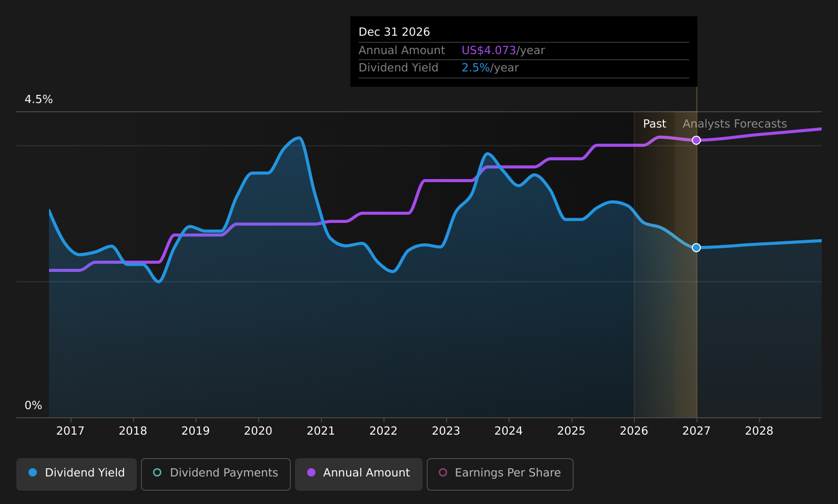This screenshot has width=838, height=504.
Task: Click the Past region label
Action: point(654,124)
